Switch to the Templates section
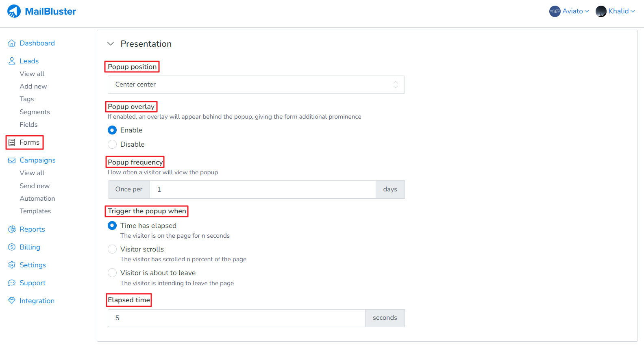This screenshot has height=347, width=644. 35,211
